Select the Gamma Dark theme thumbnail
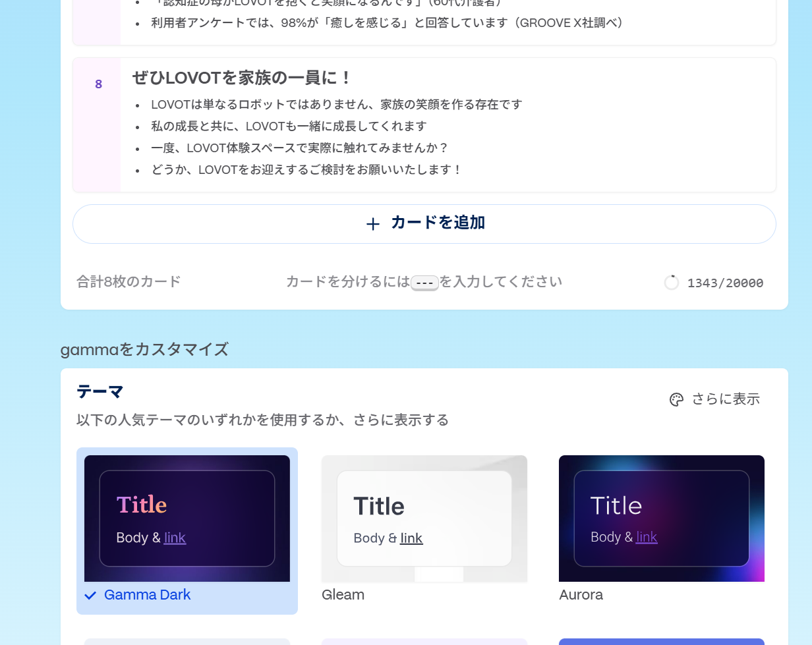 tap(187, 519)
